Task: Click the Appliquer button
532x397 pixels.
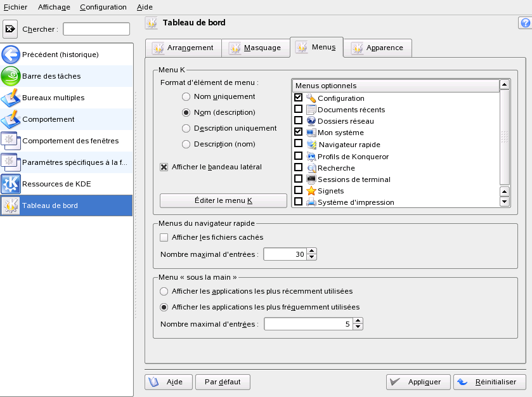Action: click(x=418, y=382)
